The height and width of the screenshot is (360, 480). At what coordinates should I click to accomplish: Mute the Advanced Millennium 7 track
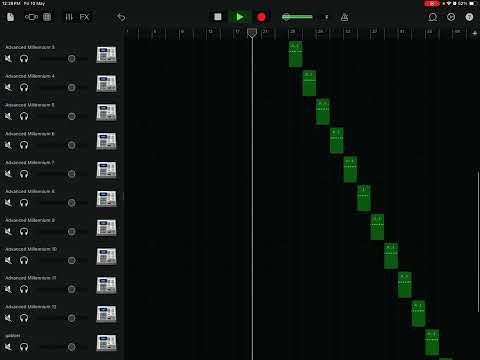tap(8, 174)
